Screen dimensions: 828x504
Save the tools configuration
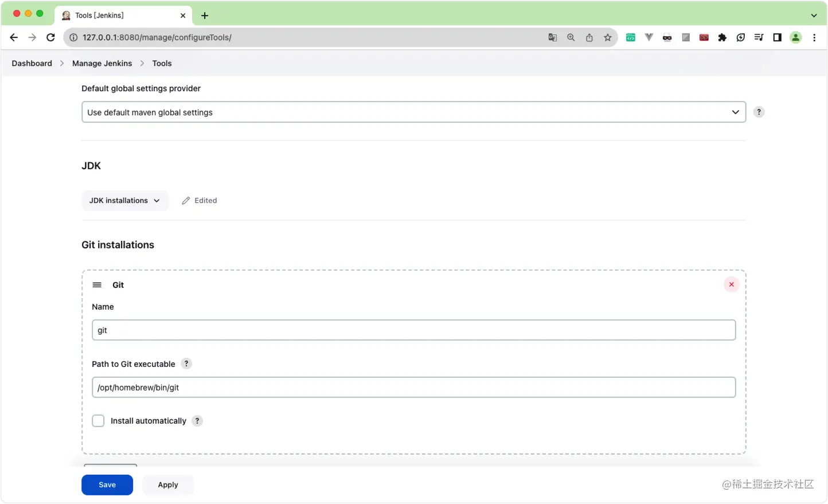click(x=107, y=485)
